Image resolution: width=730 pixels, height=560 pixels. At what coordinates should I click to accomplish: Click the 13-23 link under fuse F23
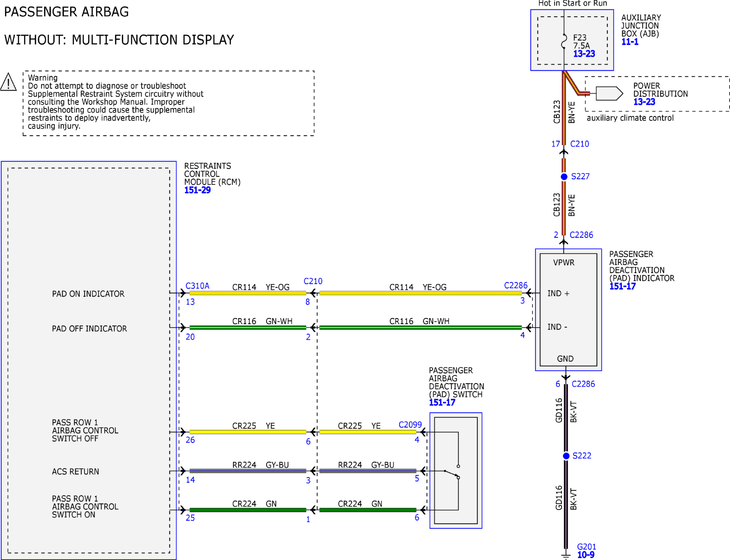584,54
